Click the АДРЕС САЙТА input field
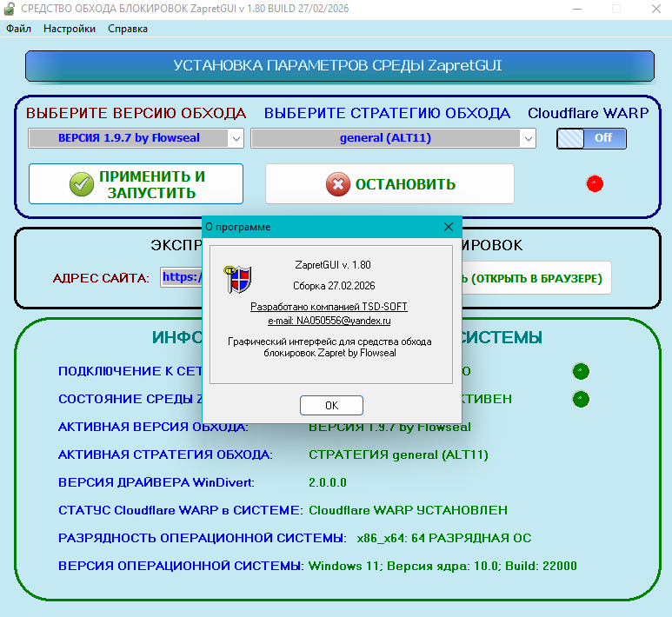 (x=181, y=277)
